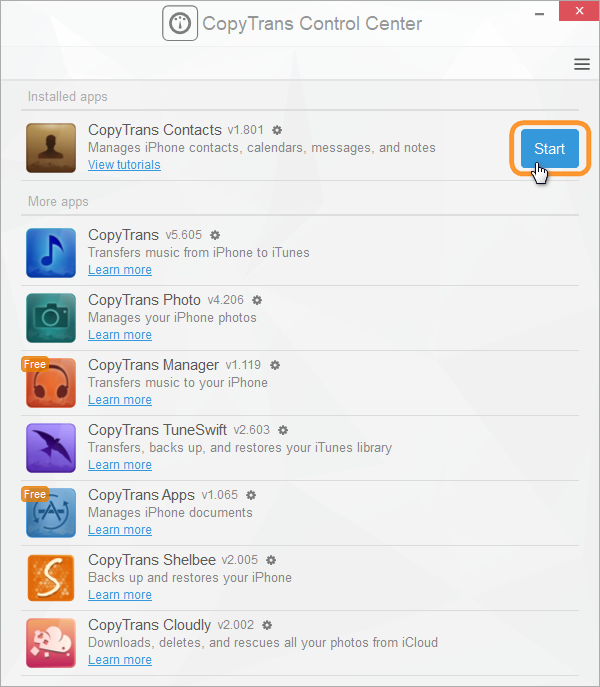
Task: Click the CopyTrans Photo camera icon
Action: (x=51, y=318)
